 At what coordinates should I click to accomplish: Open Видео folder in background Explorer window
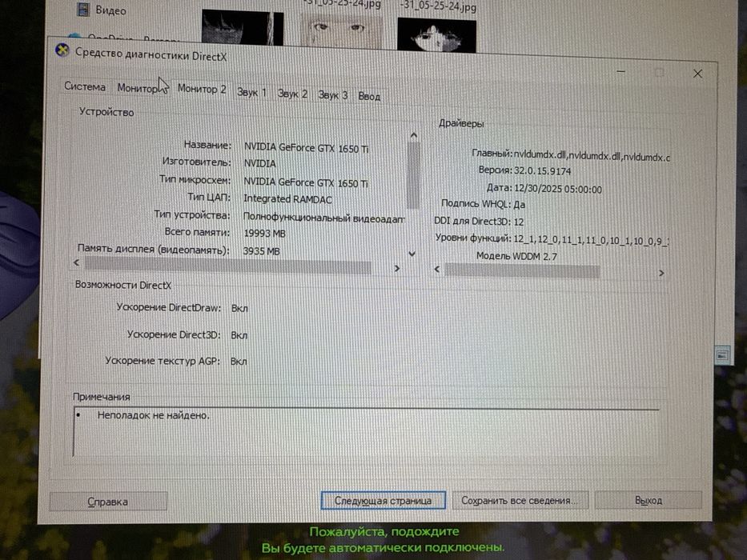click(102, 10)
